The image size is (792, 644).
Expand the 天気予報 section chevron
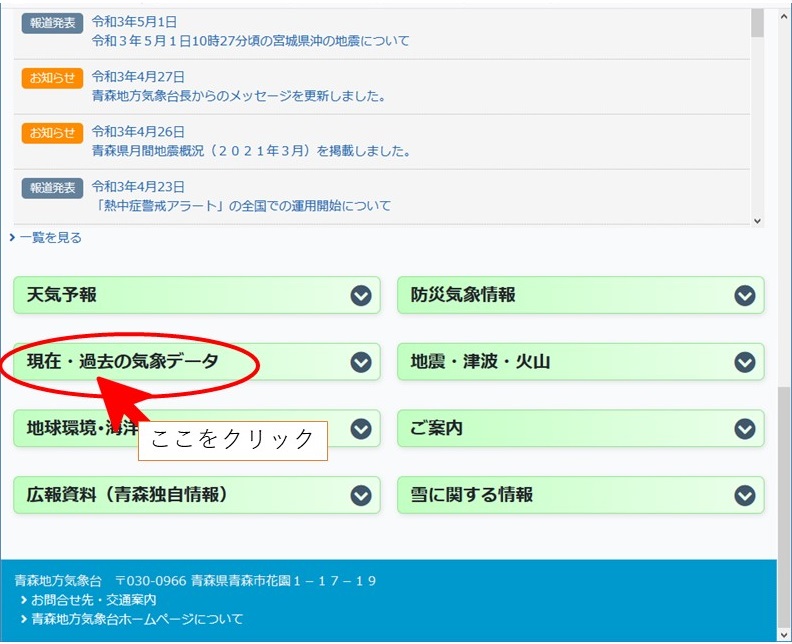point(361,295)
